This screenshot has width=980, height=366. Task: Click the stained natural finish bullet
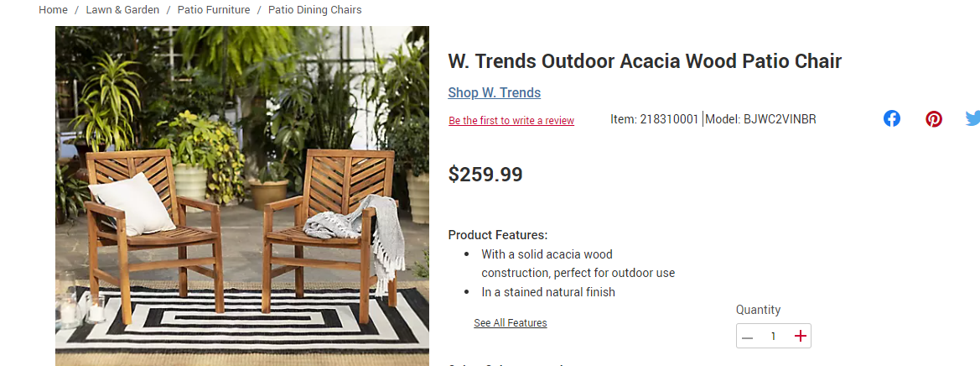pos(548,292)
